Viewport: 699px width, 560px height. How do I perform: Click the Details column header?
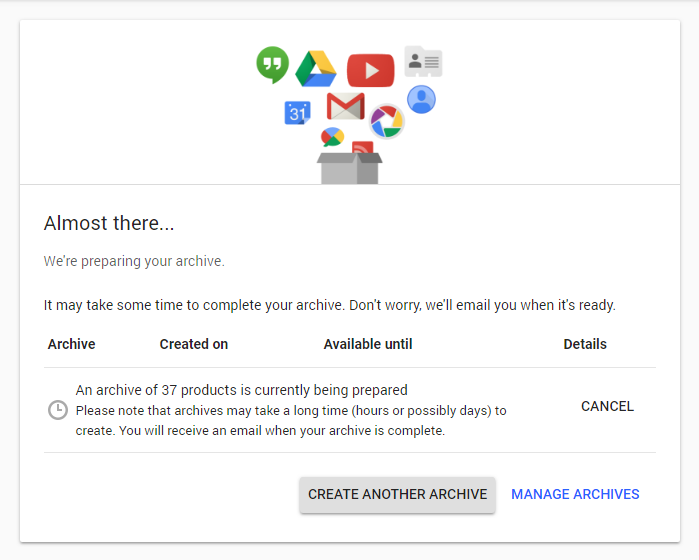585,344
